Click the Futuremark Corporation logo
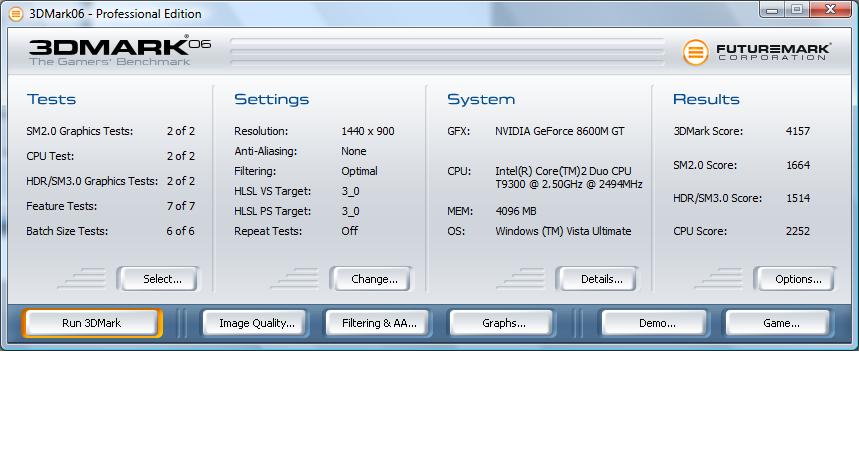Image resolution: width=859 pixels, height=450 pixels. [757, 53]
